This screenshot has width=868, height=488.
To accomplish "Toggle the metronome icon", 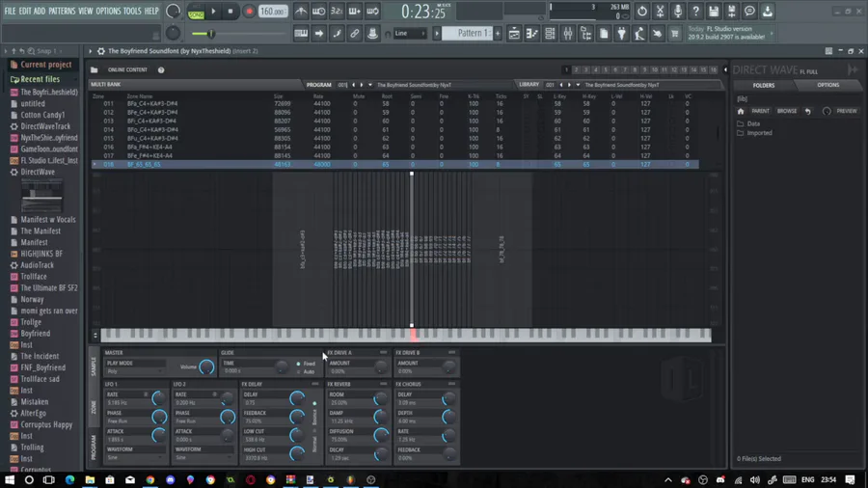I will (x=301, y=11).
